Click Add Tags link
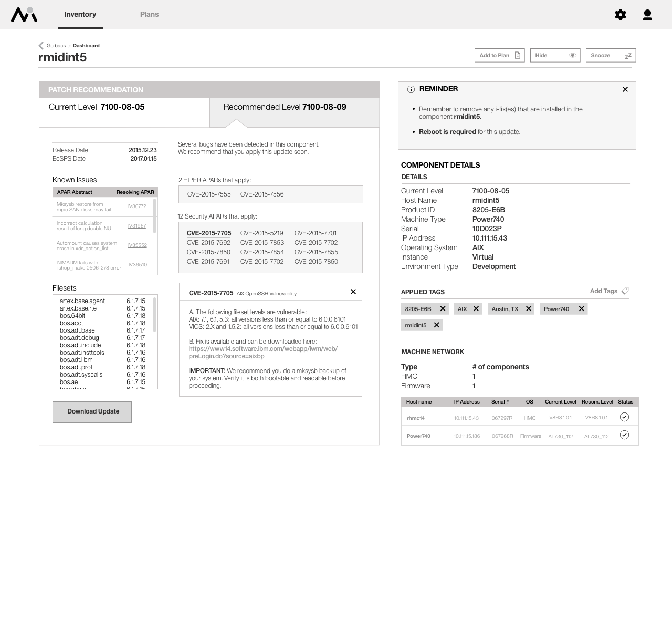This screenshot has height=620, width=672. 604,291
